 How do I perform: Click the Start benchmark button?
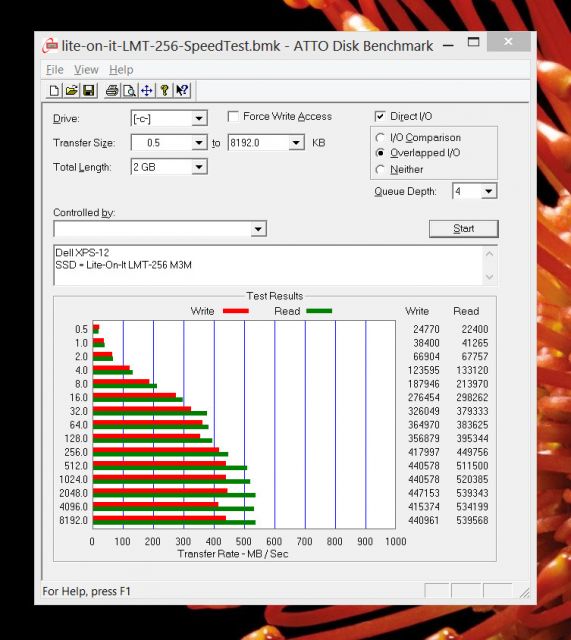[464, 229]
